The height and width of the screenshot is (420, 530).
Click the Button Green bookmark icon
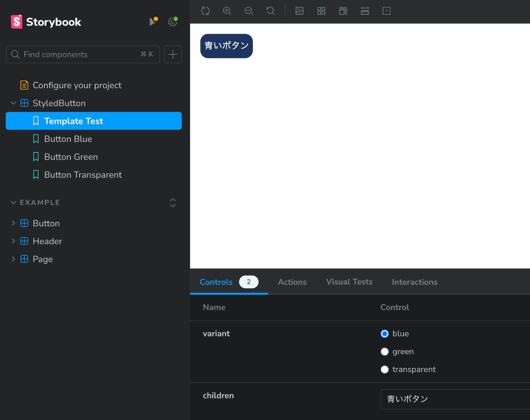[36, 157]
